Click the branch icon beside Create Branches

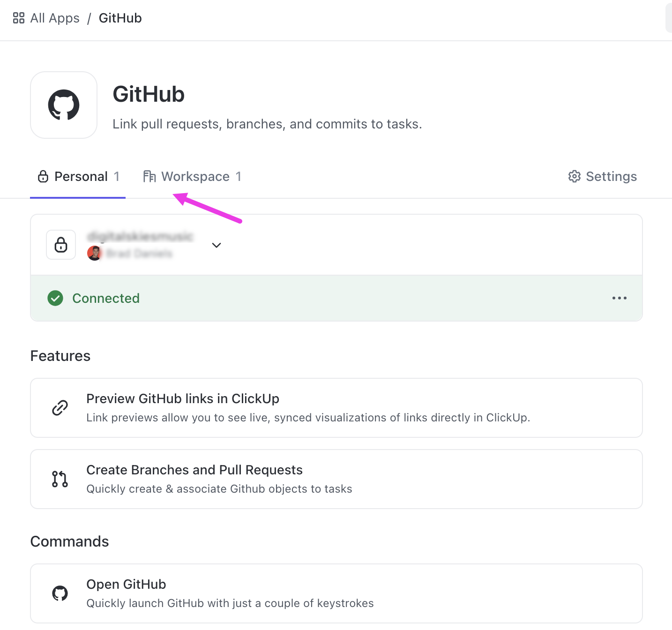pyautogui.click(x=59, y=479)
